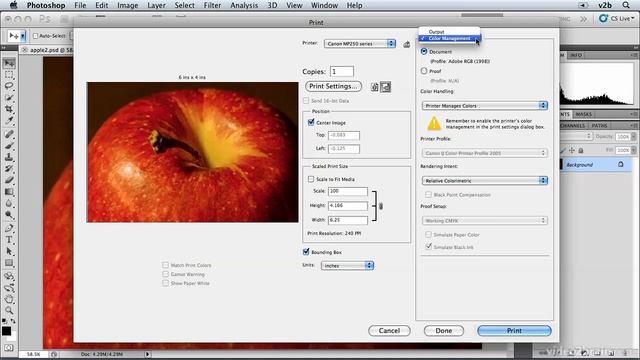The width and height of the screenshot is (640, 360).
Task: Choose Color Management from popup menu
Action: tap(449, 38)
